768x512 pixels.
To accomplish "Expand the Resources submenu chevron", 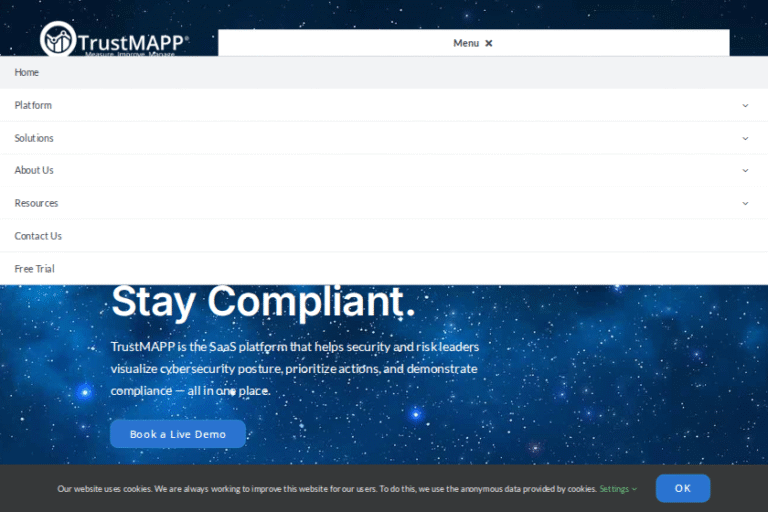I will pyautogui.click(x=745, y=203).
